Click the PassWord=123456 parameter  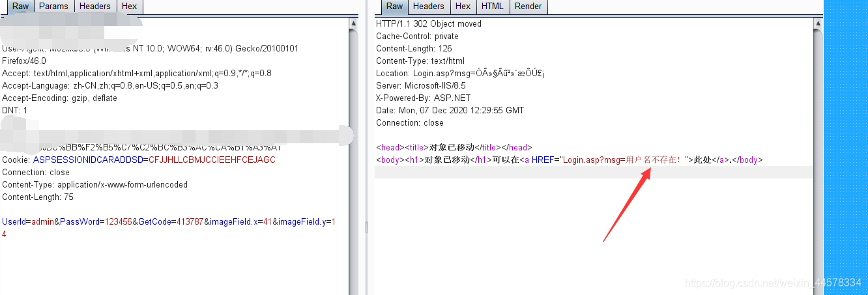pyautogui.click(x=96, y=222)
